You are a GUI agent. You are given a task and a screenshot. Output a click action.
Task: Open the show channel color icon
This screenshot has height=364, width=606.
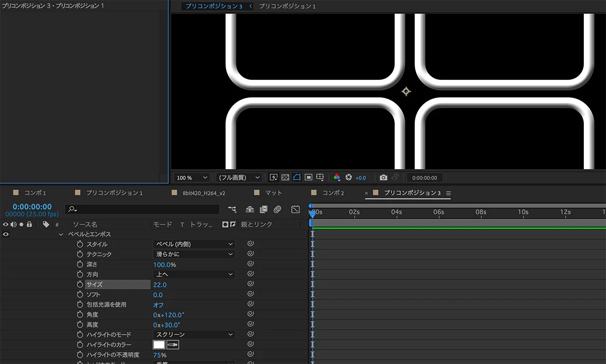[x=337, y=178]
